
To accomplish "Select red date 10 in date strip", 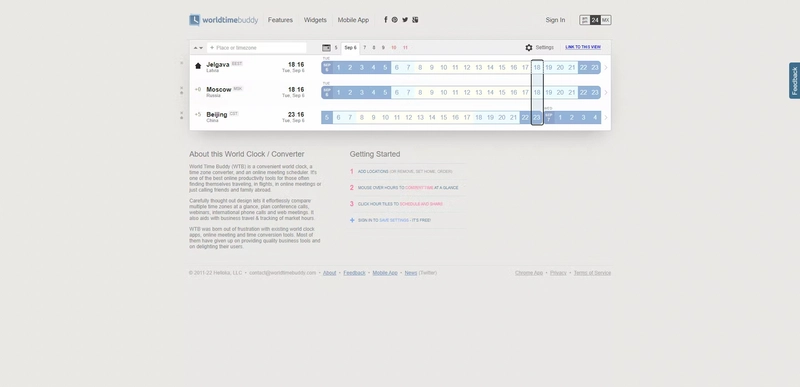I will pyautogui.click(x=393, y=47).
